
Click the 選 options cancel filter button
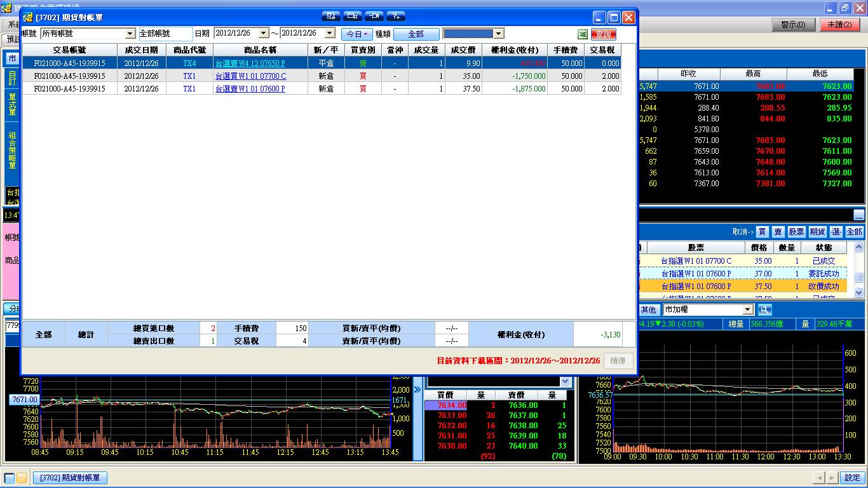coord(836,232)
